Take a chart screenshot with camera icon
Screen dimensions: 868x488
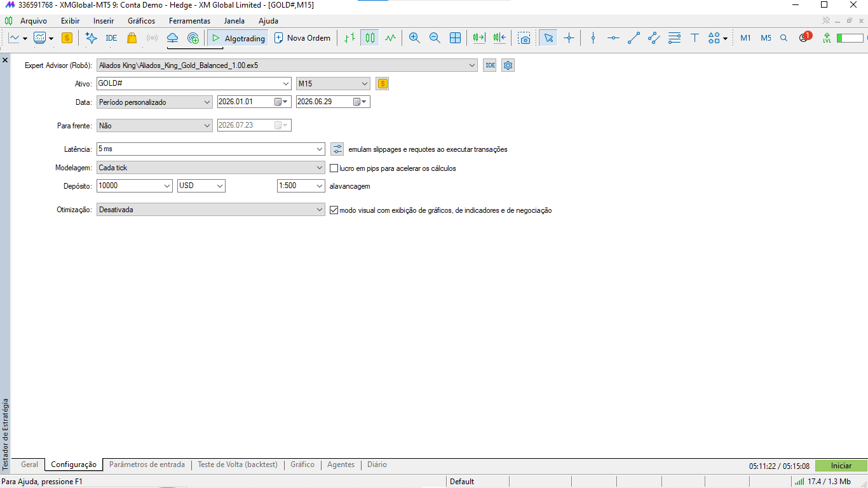[x=524, y=38]
